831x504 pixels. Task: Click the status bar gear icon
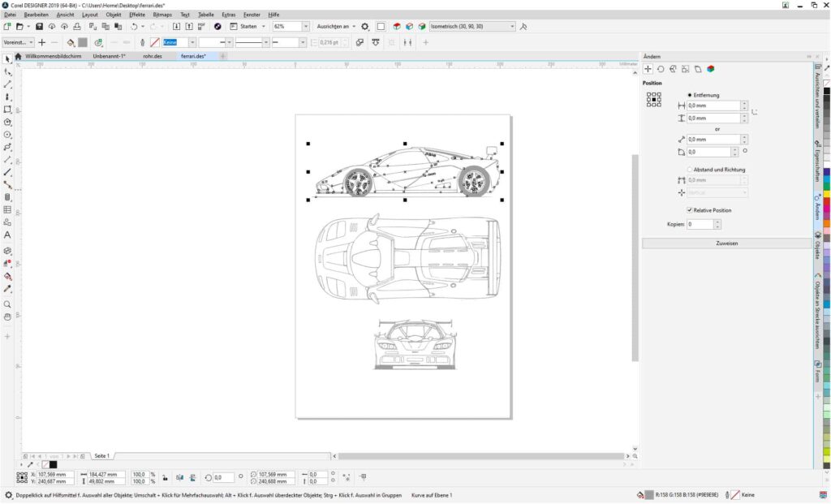click(x=8, y=495)
